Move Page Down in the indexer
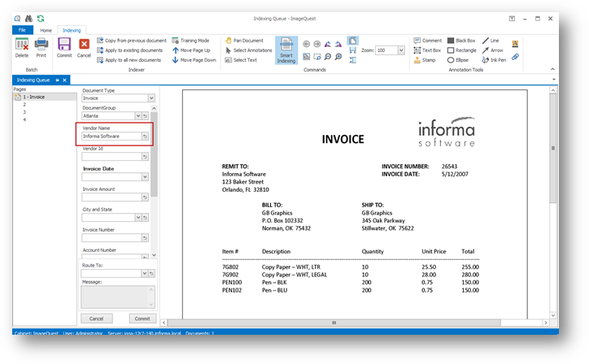This screenshot has height=364, width=589. tap(194, 60)
